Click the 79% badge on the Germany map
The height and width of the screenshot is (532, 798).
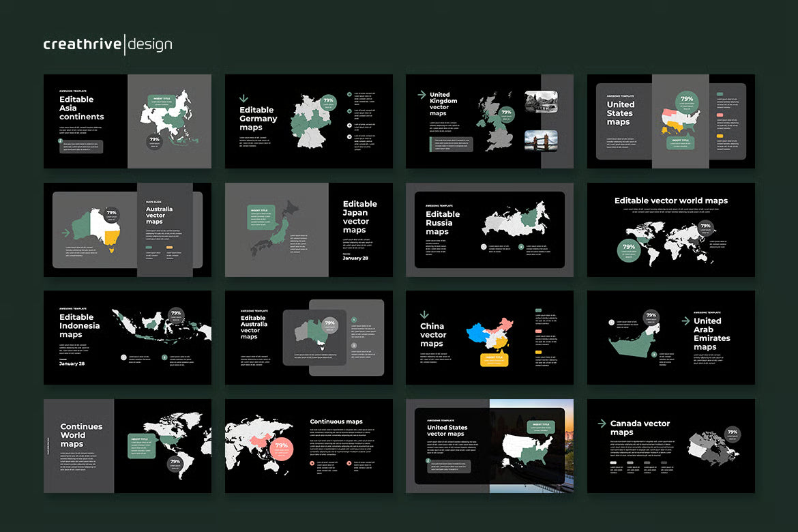(x=328, y=103)
